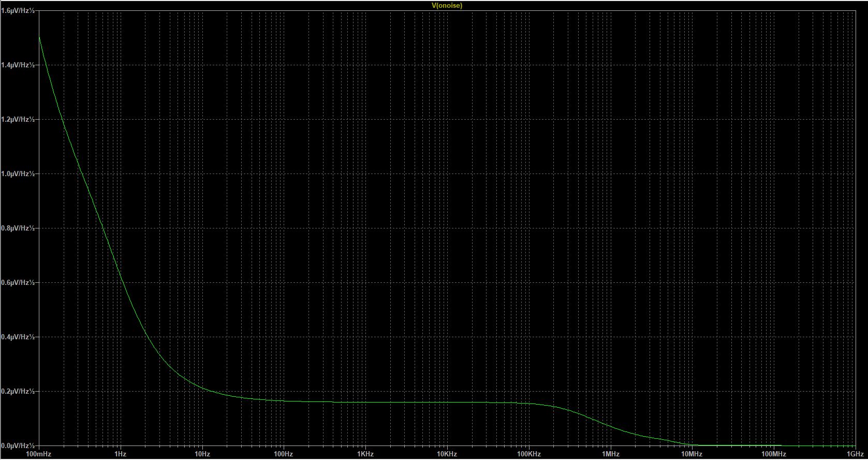Click the 1.4µV/Hz½ y-axis label
This screenshot has width=868, height=460.
pyautogui.click(x=18, y=65)
